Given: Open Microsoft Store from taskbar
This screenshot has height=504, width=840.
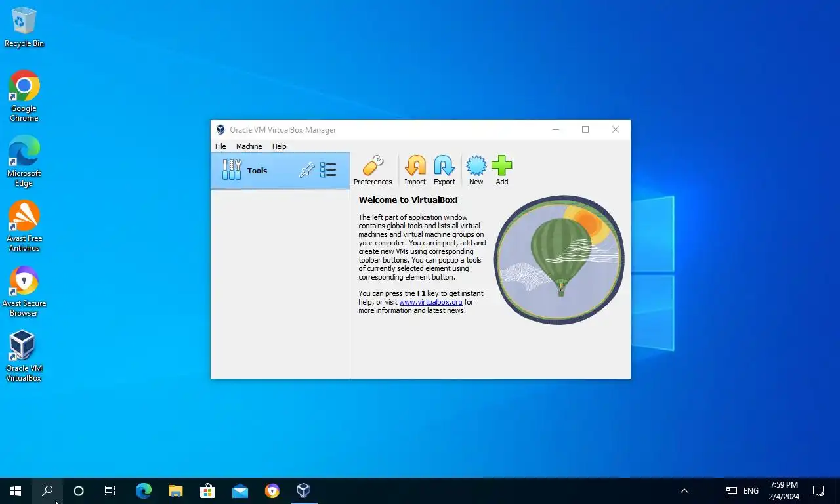Looking at the screenshot, I should (x=207, y=491).
